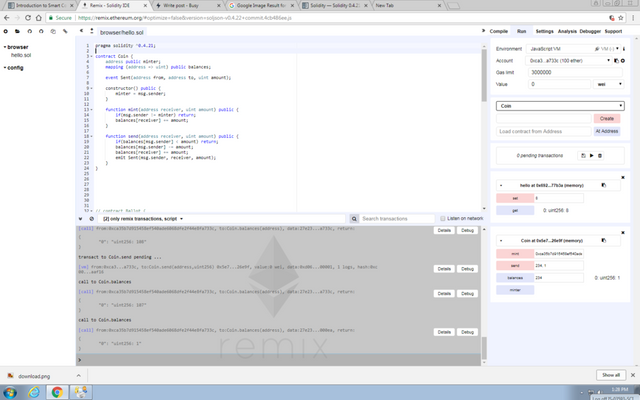The width and height of the screenshot is (640, 400).
Task: Click the minter function button
Action: (515, 290)
